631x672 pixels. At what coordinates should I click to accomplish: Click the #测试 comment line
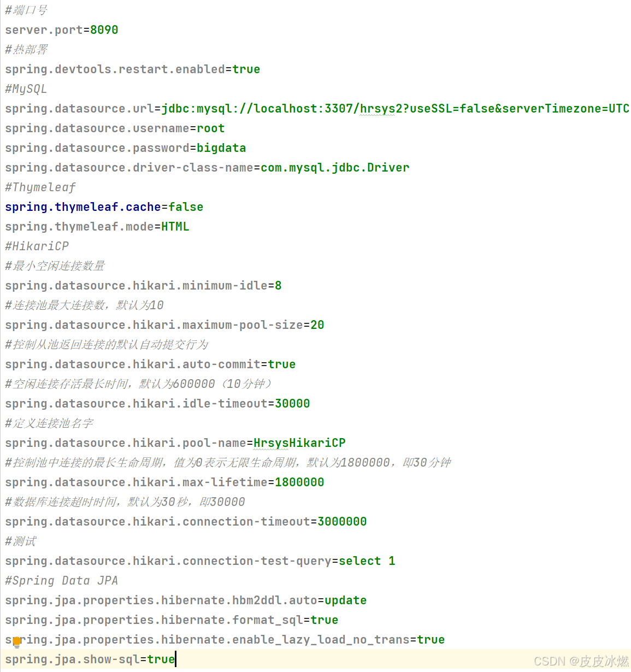(21, 541)
